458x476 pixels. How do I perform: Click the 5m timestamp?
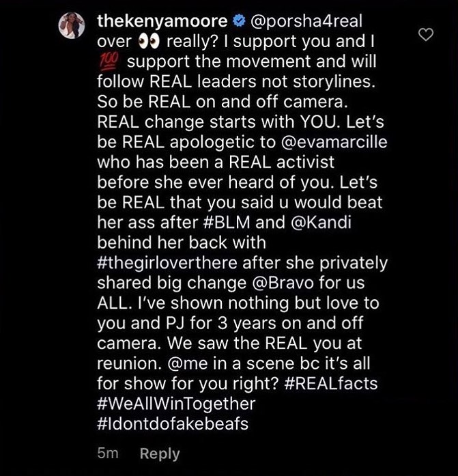coord(108,454)
